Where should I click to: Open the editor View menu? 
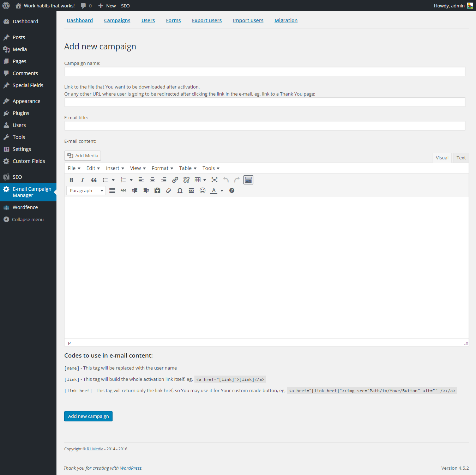coord(138,168)
